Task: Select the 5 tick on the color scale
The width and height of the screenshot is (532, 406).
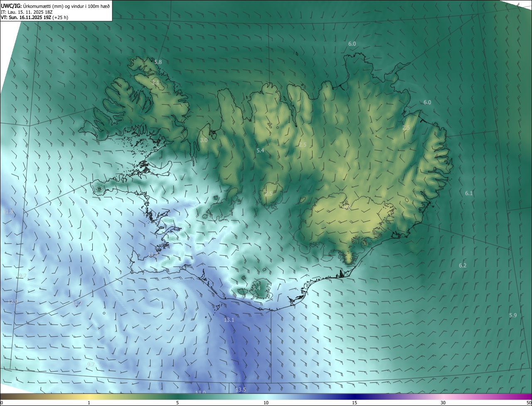Action: tap(177, 403)
